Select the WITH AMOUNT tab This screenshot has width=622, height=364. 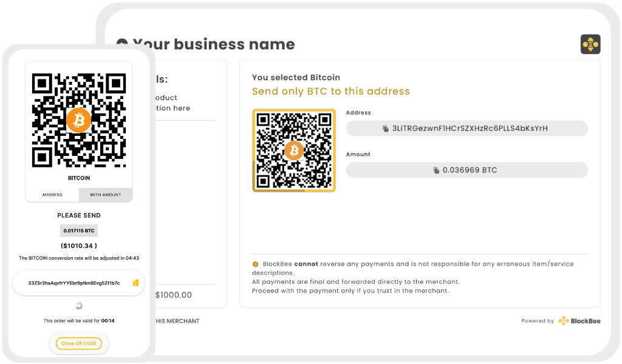click(105, 195)
